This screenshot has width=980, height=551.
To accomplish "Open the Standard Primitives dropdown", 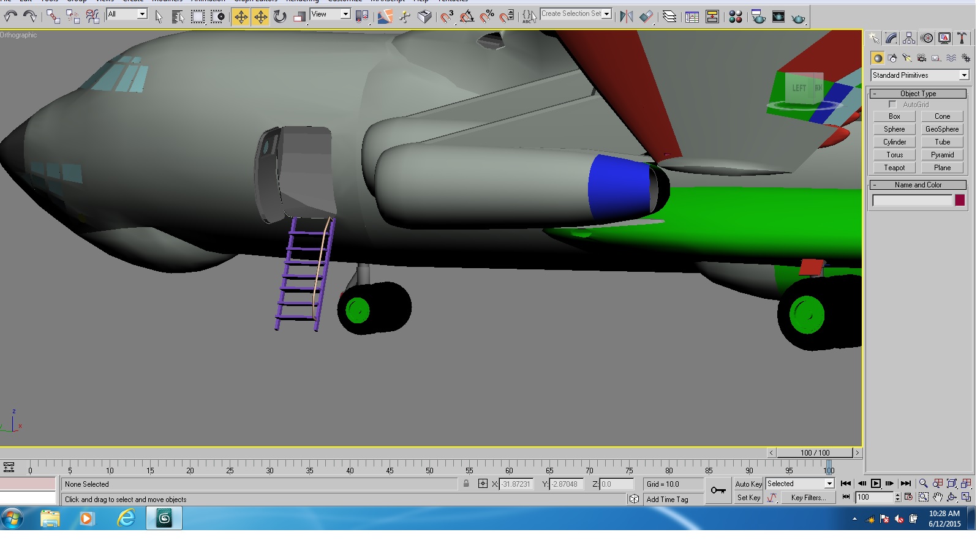I will pyautogui.click(x=920, y=75).
